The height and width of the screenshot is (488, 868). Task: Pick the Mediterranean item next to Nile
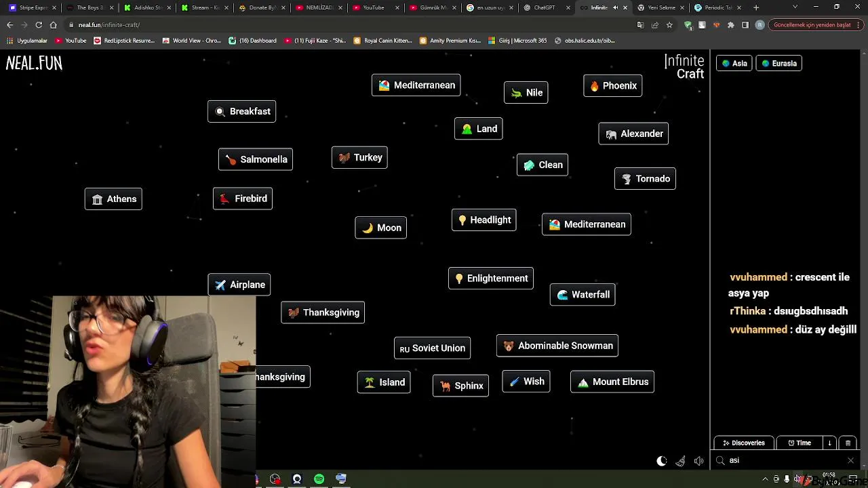pos(416,85)
